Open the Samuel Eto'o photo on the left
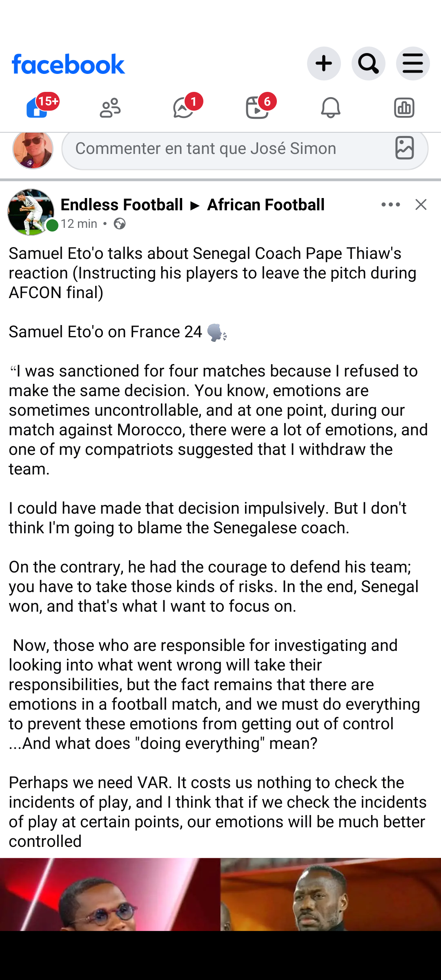441x980 pixels. point(110,894)
